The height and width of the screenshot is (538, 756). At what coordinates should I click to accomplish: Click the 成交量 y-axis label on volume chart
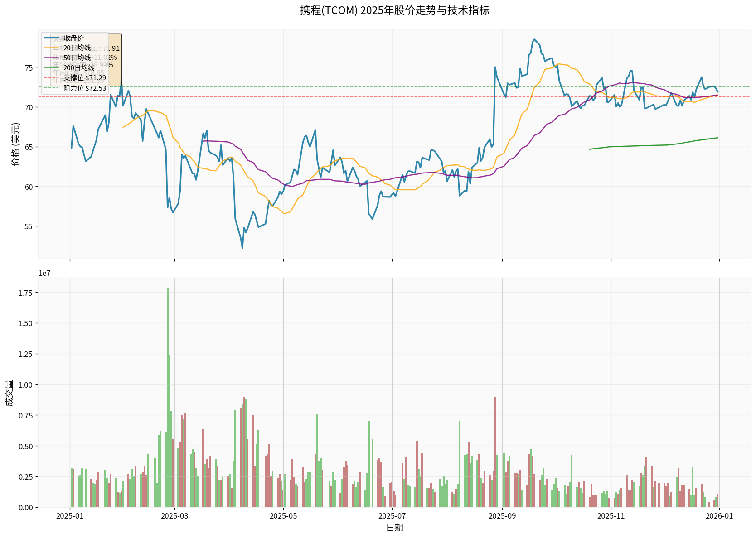10,392
